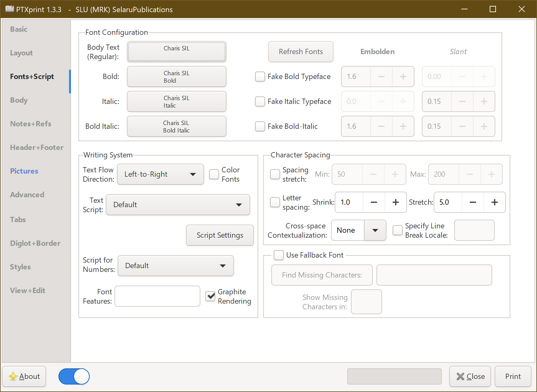Viewport: 537px width, 392px height.
Task: Change the Bold font selection
Action: [176, 77]
